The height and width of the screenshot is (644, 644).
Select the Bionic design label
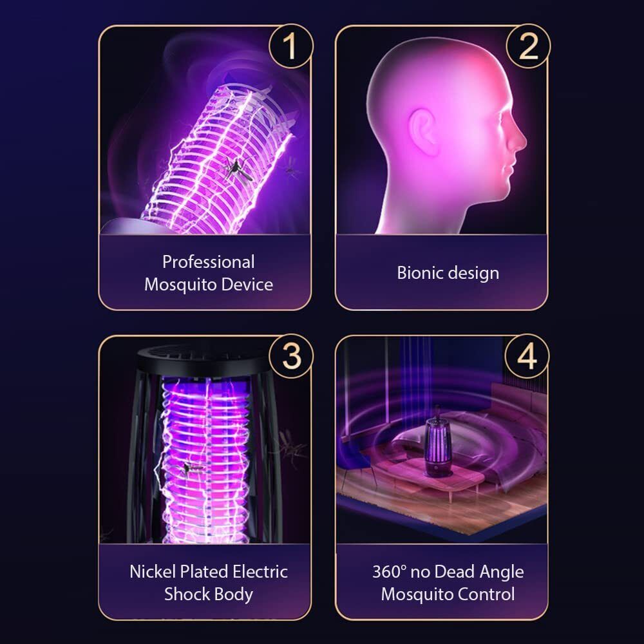point(448,273)
